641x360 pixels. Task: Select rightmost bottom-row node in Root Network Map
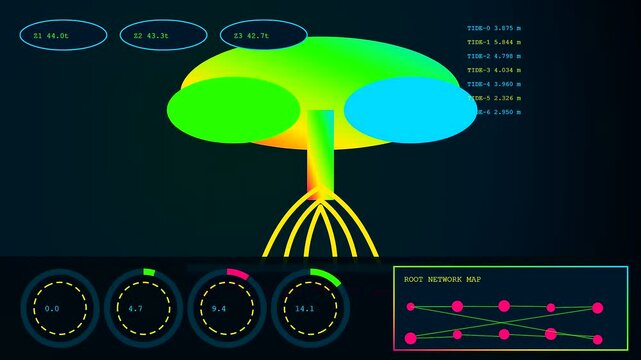click(x=598, y=339)
